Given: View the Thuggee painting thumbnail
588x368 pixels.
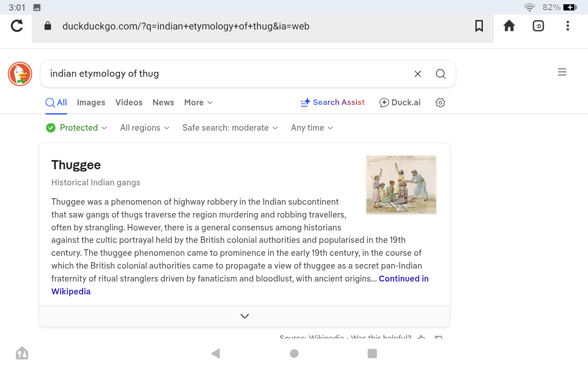Looking at the screenshot, I should coord(401,184).
